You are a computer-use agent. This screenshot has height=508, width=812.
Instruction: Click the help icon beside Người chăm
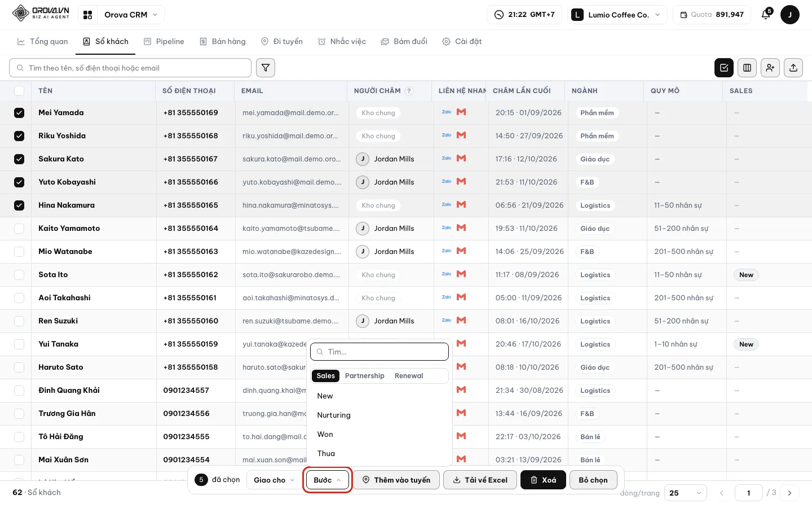click(409, 91)
